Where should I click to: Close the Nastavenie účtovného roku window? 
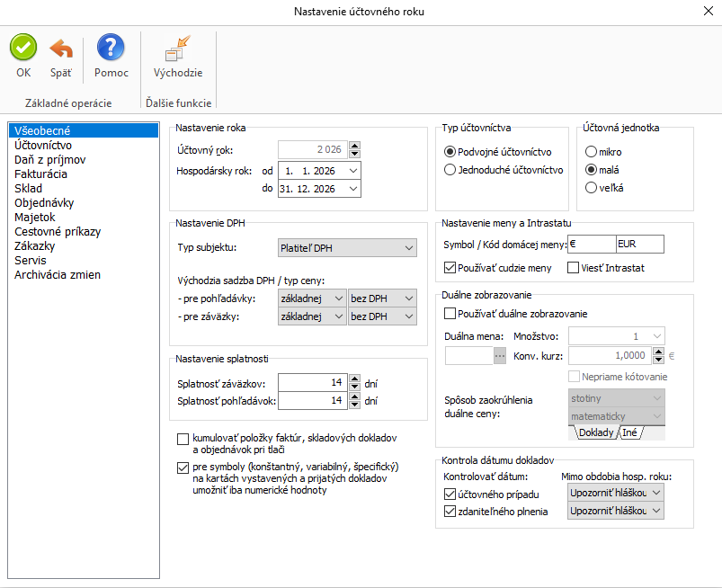pyautogui.click(x=704, y=12)
